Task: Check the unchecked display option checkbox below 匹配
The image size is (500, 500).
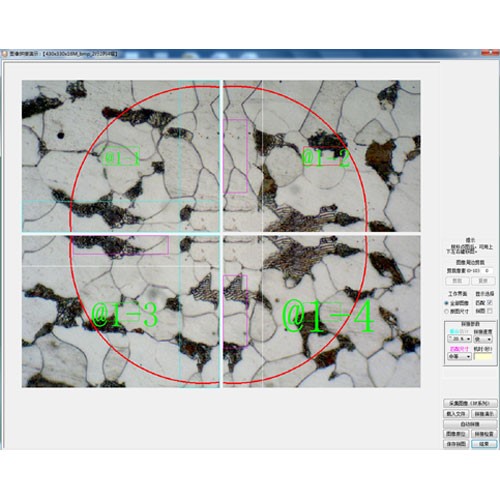Action: tap(489, 311)
